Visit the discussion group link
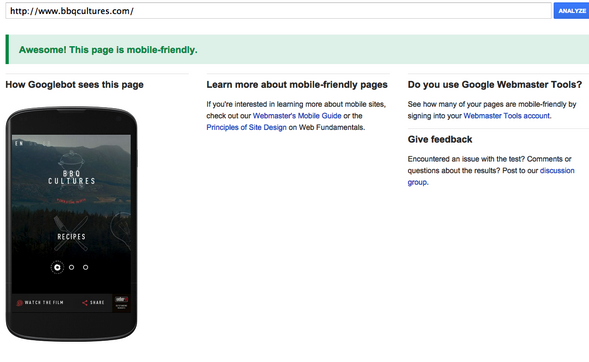The height and width of the screenshot is (362, 589). 491,176
